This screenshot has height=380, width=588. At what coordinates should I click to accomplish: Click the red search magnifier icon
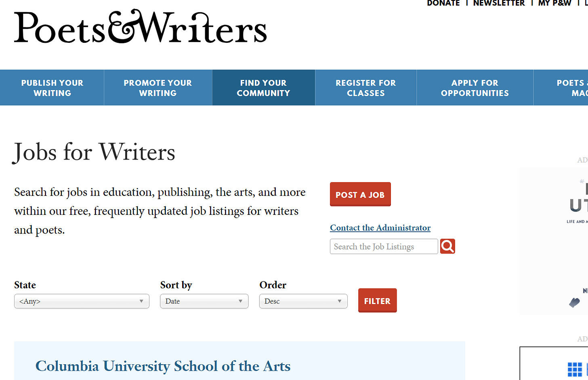point(447,246)
